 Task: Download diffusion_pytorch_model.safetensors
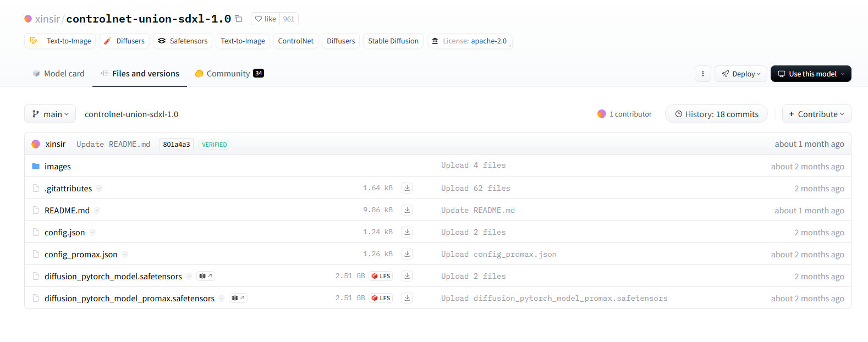coord(407,276)
